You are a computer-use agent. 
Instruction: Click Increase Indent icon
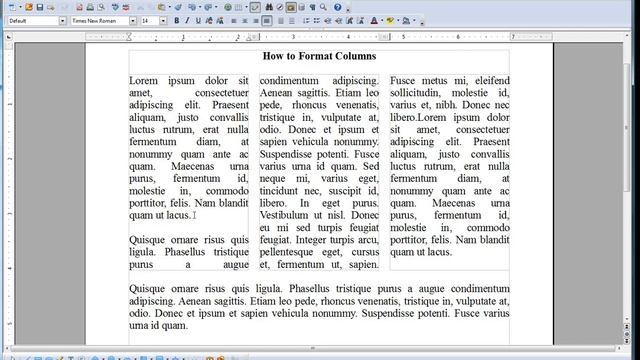point(338,21)
